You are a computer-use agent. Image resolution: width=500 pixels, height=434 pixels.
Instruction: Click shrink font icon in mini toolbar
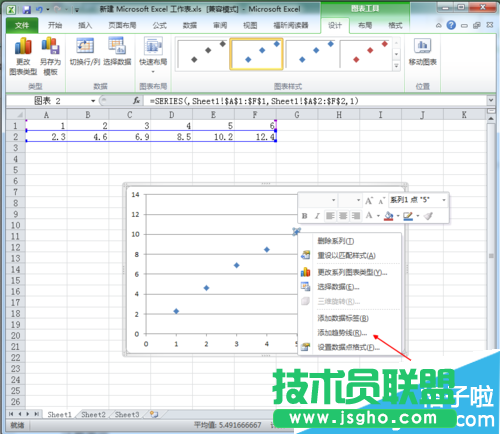(x=381, y=201)
